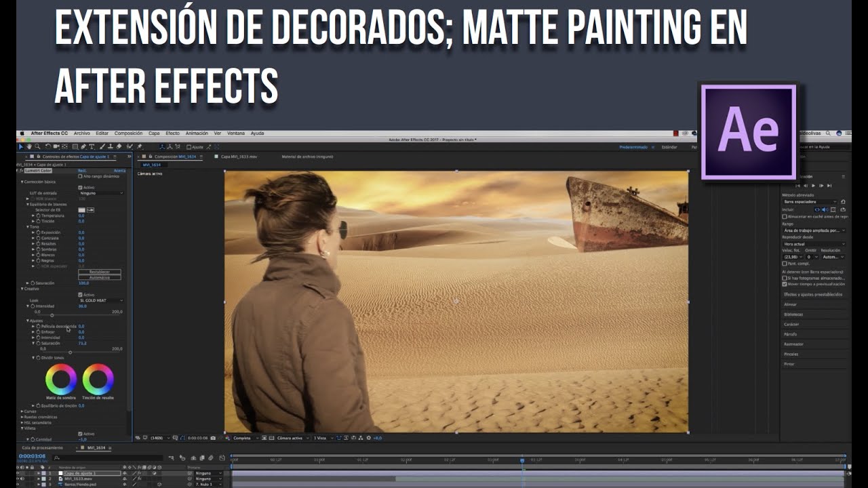Screen dimensions: 868x488
Task: Toggle the Lumetri Color fx icon
Action: tap(22, 171)
